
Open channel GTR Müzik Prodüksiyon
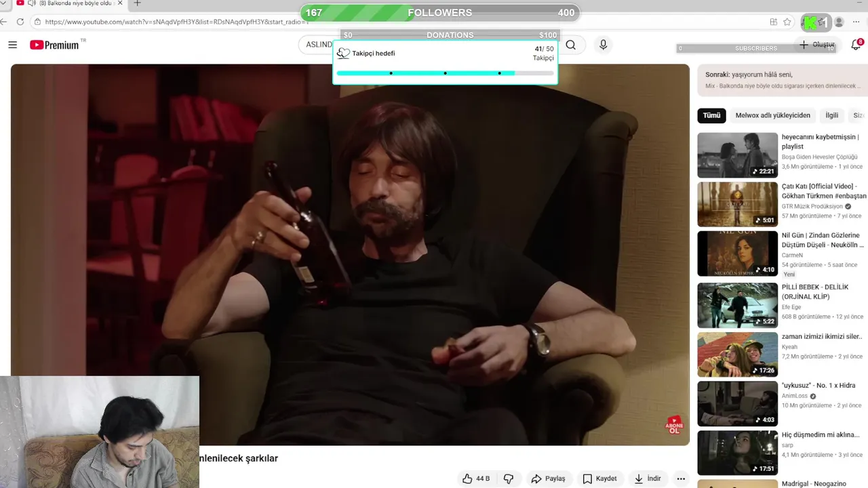point(812,207)
